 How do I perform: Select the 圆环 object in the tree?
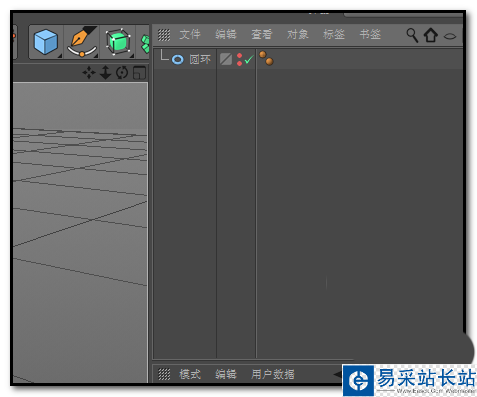(x=200, y=60)
